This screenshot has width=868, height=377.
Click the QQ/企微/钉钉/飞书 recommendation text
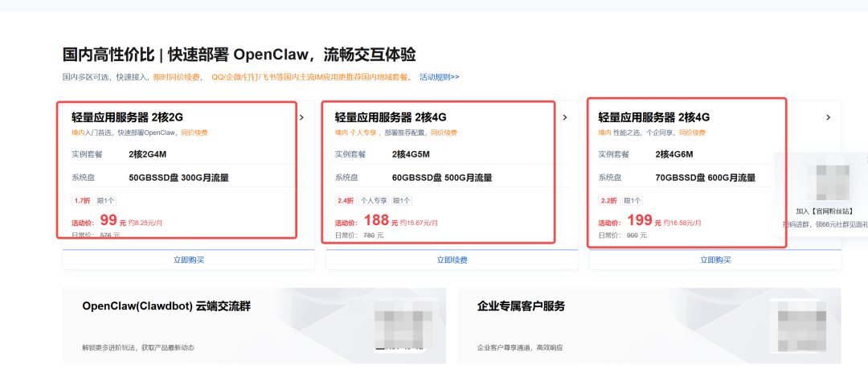(311, 77)
